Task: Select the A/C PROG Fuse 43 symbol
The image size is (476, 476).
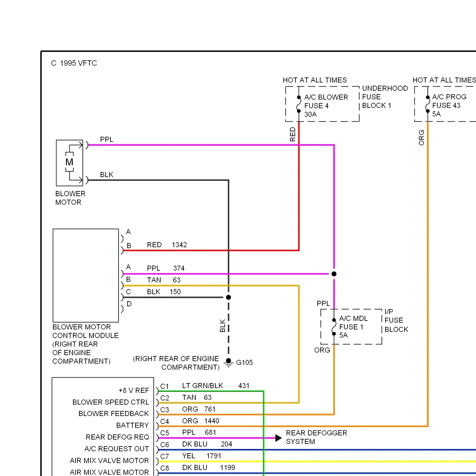Action: pos(427,104)
